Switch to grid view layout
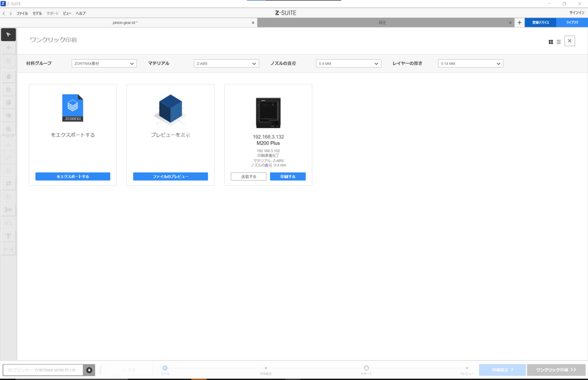The width and height of the screenshot is (588, 380). click(551, 42)
